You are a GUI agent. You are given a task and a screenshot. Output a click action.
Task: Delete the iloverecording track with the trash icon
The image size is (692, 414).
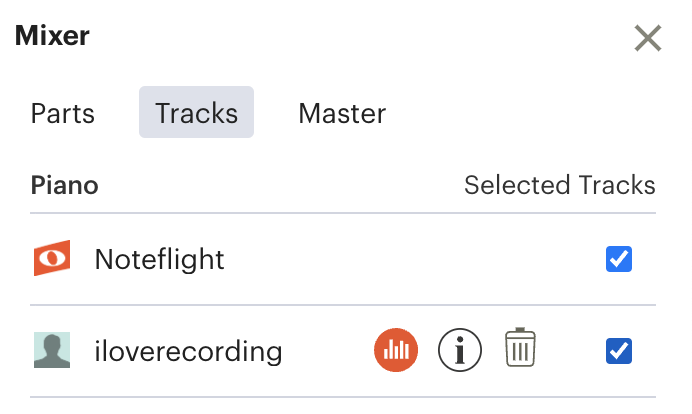pos(520,347)
